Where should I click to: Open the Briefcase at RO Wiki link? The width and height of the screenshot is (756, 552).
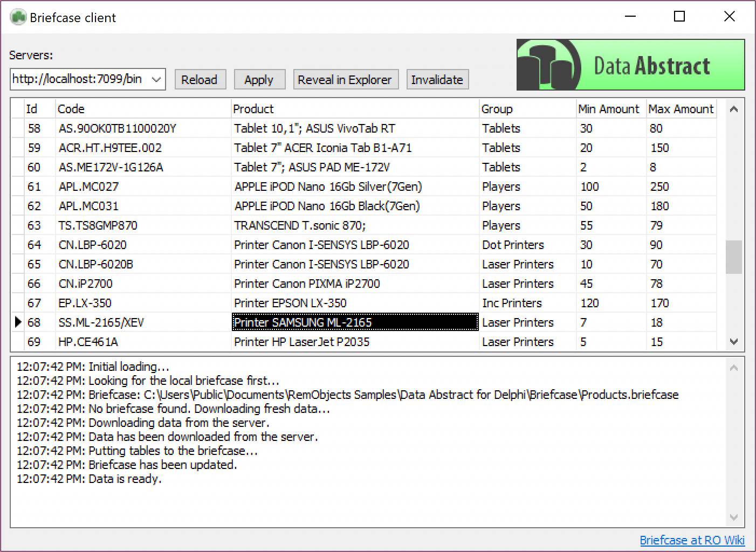[x=693, y=540]
